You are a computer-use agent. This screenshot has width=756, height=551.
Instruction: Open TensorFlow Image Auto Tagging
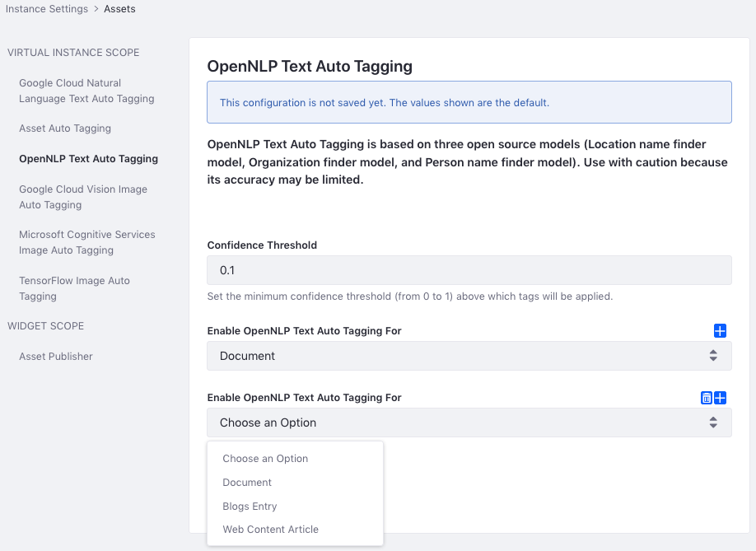pyautogui.click(x=74, y=288)
